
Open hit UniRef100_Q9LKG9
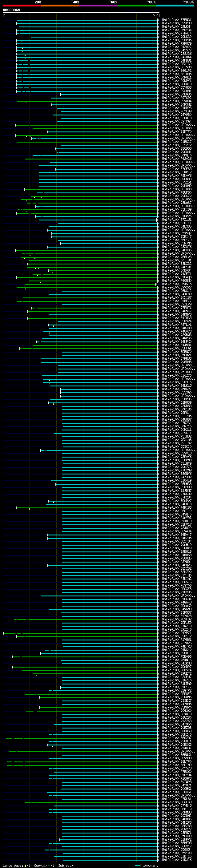click(x=176, y=37)
